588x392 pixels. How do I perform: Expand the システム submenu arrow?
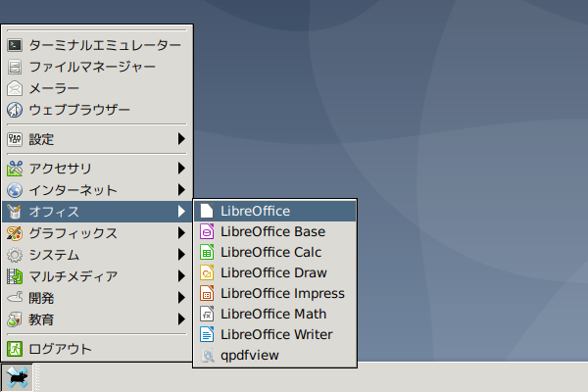pos(181,255)
